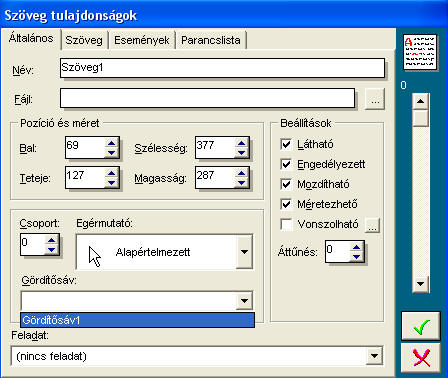Confirm with the green checkmark button
The width and height of the screenshot is (448, 378).
click(x=421, y=326)
